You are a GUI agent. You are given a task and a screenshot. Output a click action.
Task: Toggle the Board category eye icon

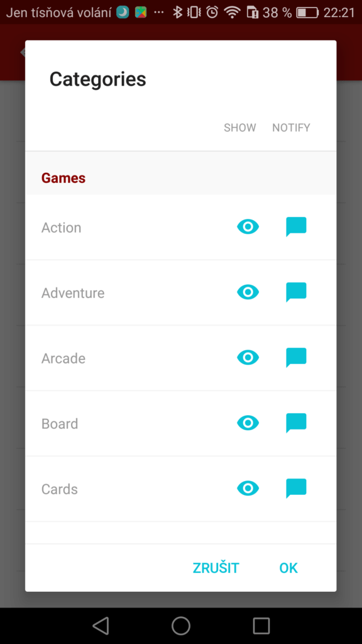[248, 423]
